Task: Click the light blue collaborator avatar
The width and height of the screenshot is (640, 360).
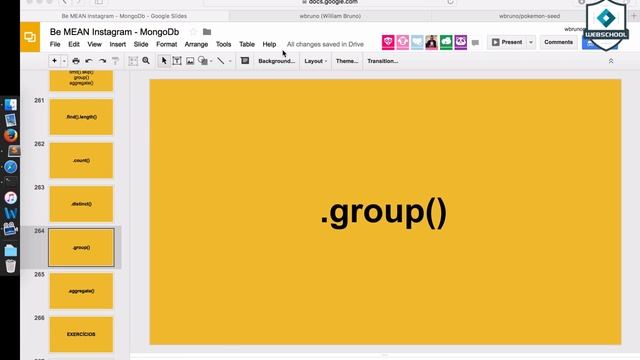Action: point(417,42)
